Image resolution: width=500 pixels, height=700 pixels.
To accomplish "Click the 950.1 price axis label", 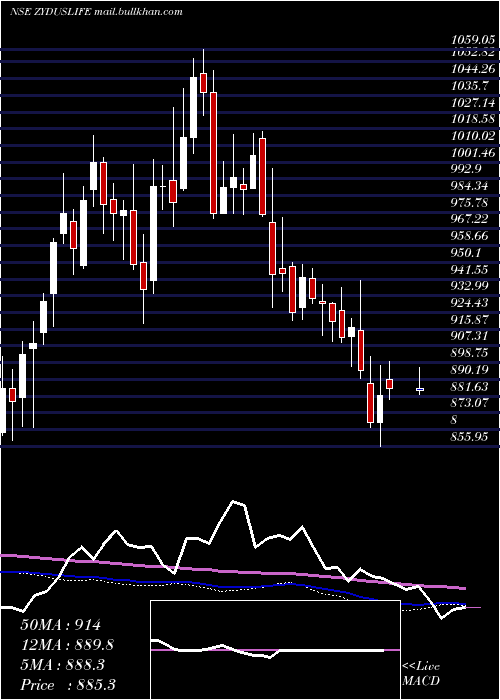I will (x=466, y=253).
